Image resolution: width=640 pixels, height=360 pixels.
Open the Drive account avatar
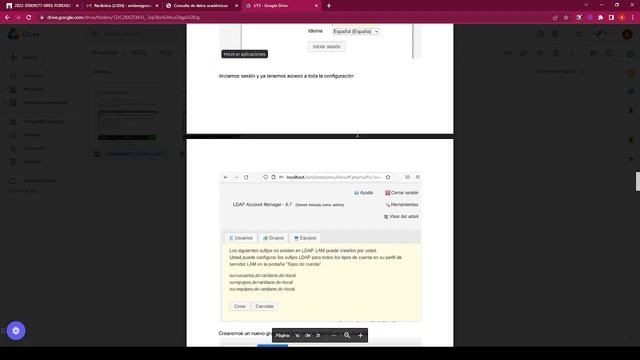click(x=627, y=34)
